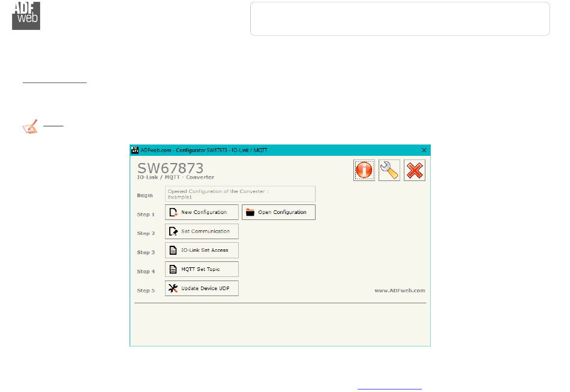Click the New Configuration button
Viewport: 570px width, 392px height.
tap(202, 212)
